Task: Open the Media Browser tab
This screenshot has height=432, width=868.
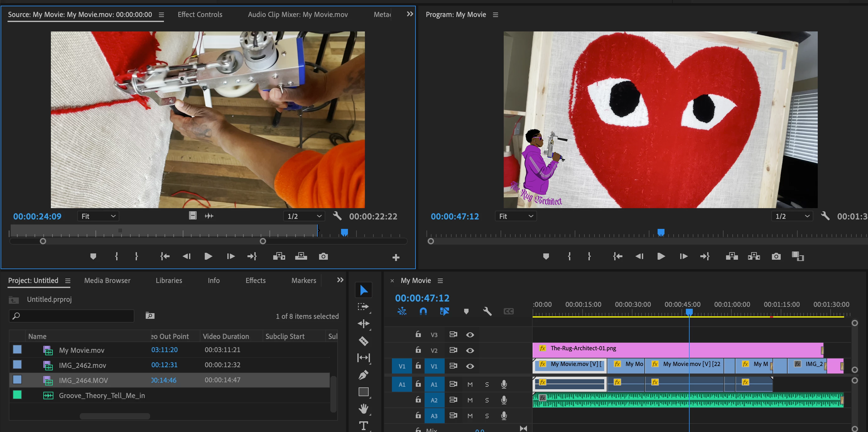Action: [x=107, y=280]
